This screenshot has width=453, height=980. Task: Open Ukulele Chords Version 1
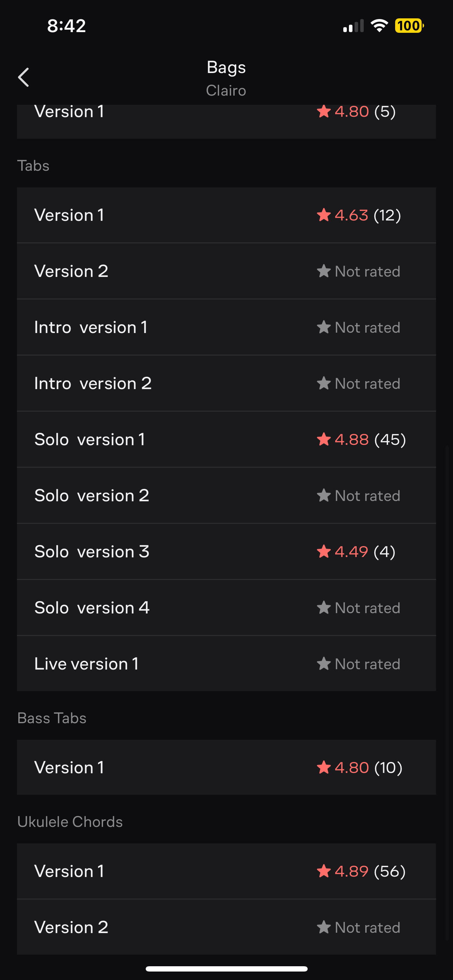pos(226,871)
